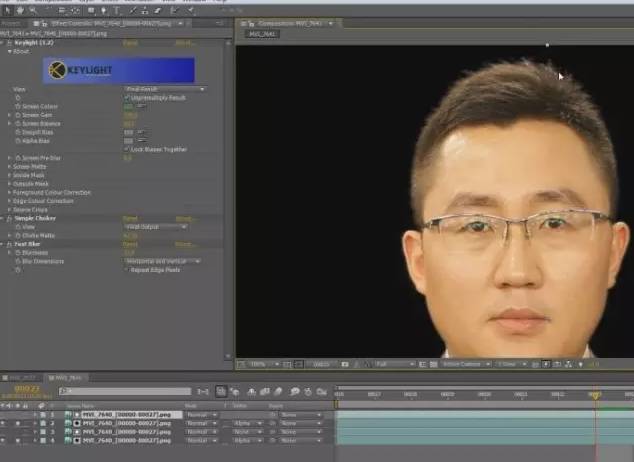The width and height of the screenshot is (634, 462).
Task: Toggle Repeat Edge Pixels checkbox
Action: pos(127,270)
